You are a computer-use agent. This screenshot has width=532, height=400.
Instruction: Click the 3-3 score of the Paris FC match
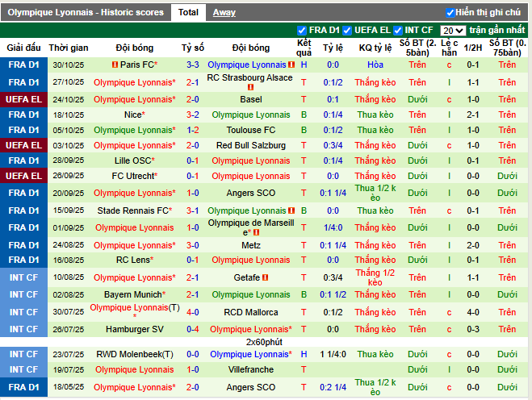[x=193, y=65]
